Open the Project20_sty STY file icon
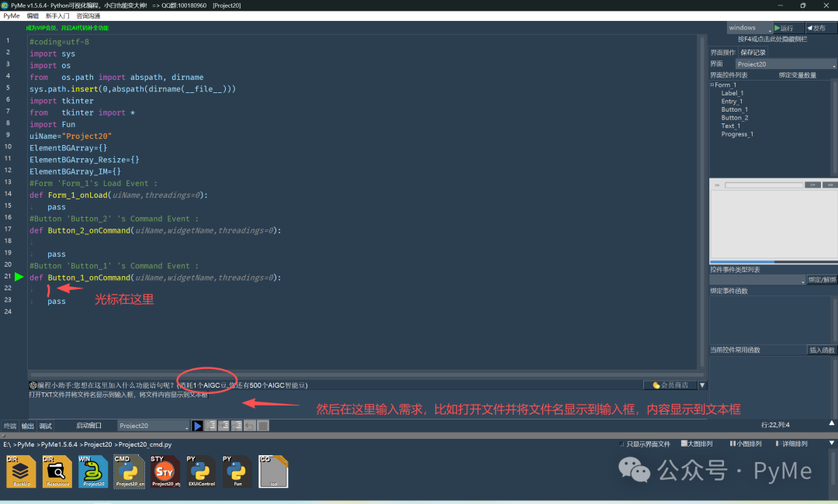This screenshot has height=504, width=838. [165, 471]
